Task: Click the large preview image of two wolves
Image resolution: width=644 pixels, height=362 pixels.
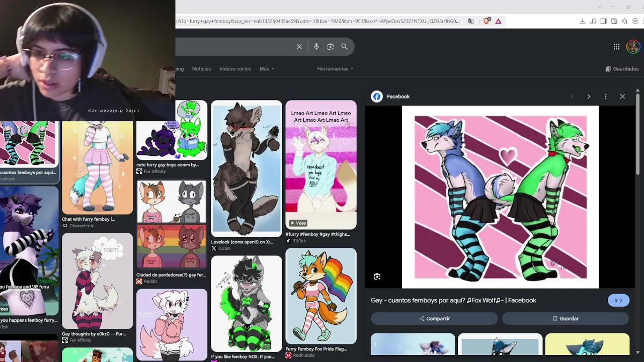Action: pos(501,197)
